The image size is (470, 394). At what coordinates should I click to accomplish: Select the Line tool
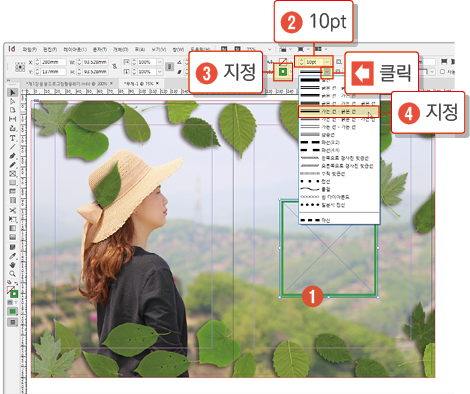13,147
